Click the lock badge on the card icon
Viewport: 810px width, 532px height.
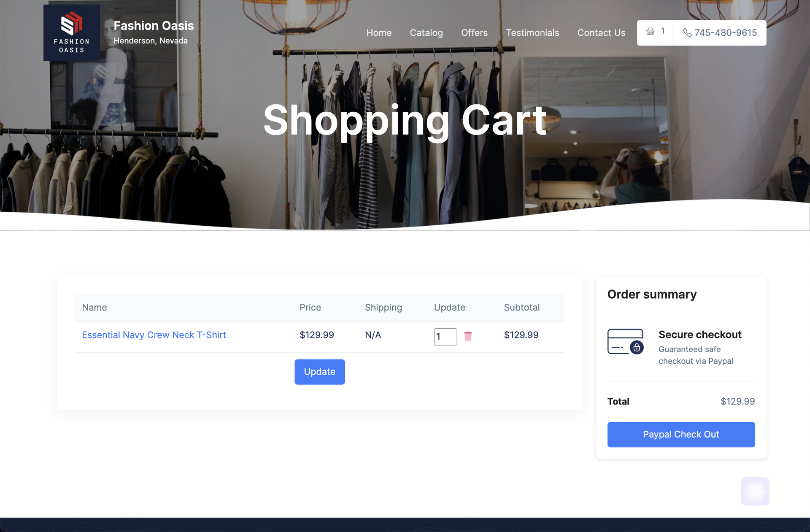tap(637, 348)
